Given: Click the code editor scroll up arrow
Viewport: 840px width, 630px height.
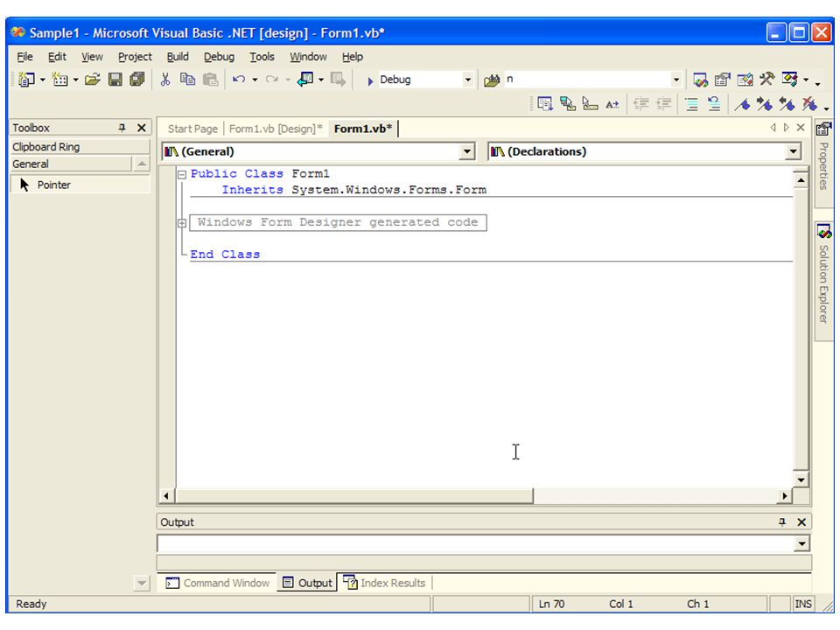Looking at the screenshot, I should [801, 180].
